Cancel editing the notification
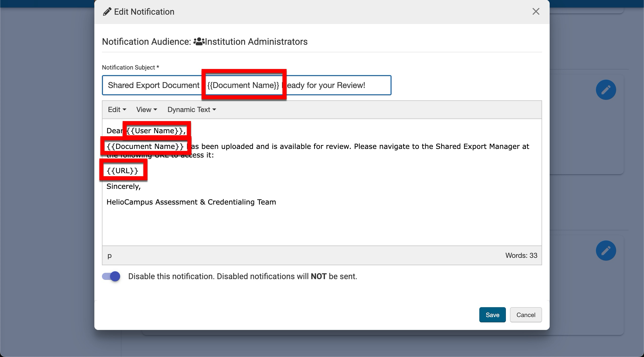This screenshot has width=644, height=357. coord(526,315)
